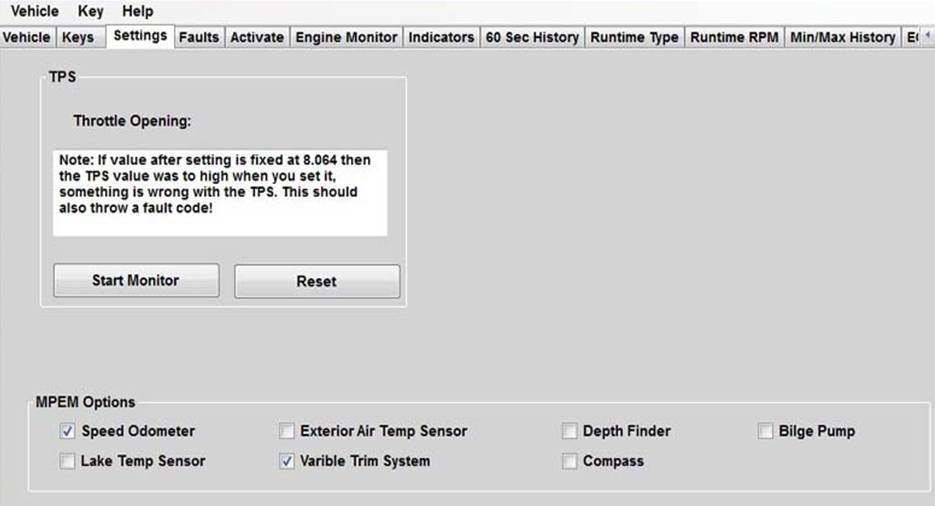Image resolution: width=935 pixels, height=506 pixels.
Task: Tick the Compass checkbox
Action: pos(569,461)
